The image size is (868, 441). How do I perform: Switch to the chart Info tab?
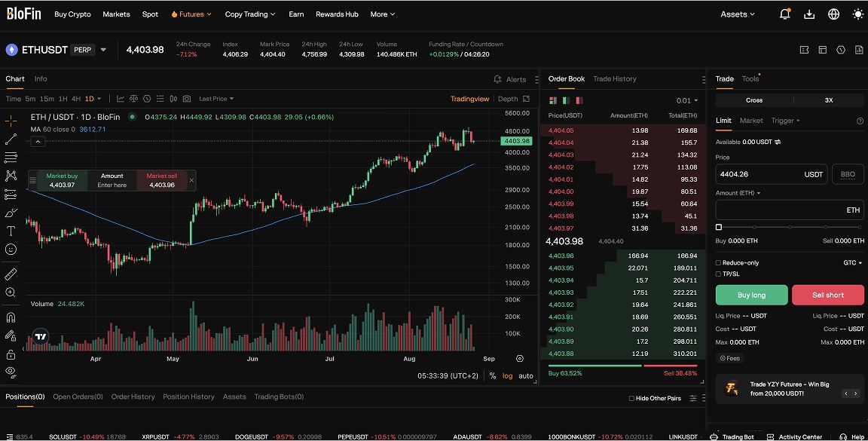click(41, 78)
